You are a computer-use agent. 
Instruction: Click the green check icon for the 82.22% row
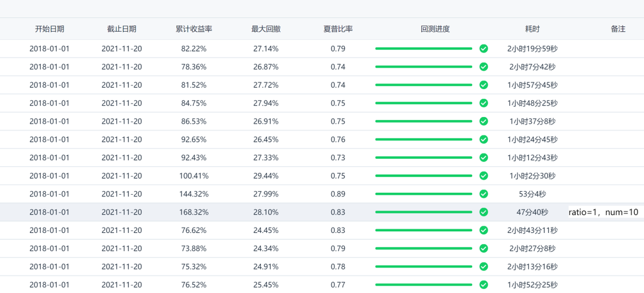[x=484, y=49]
